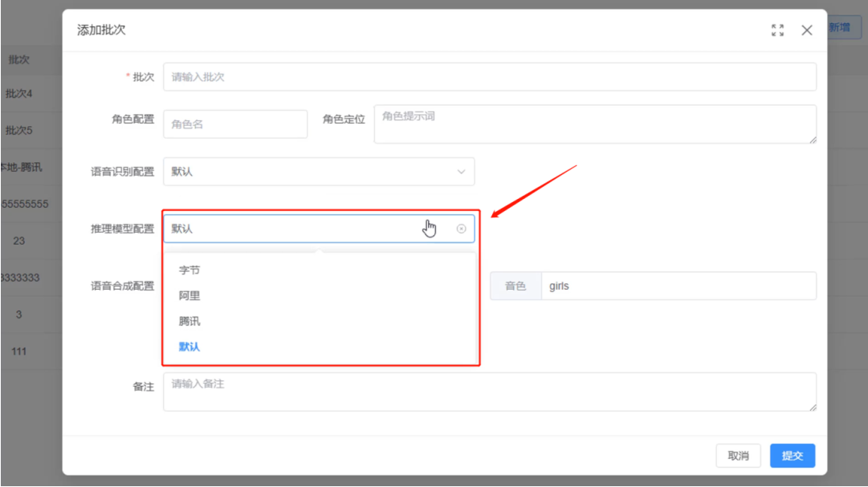Click the 音色 addon label

point(516,286)
